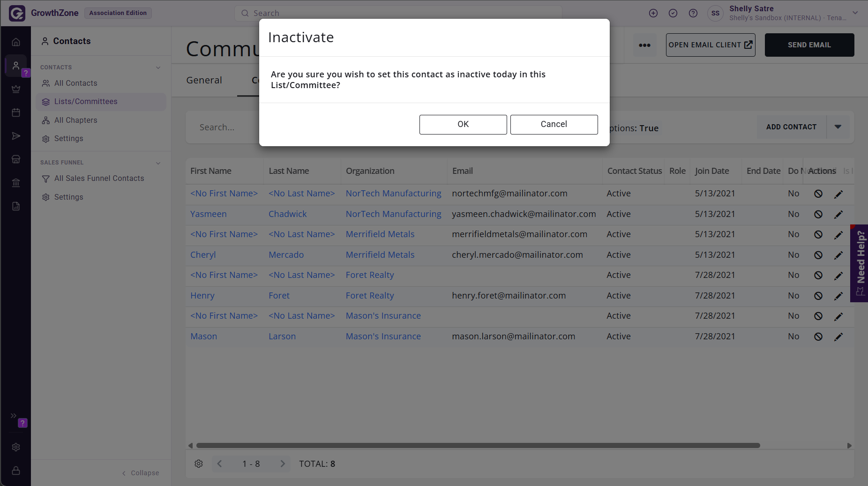This screenshot has height=486, width=868.
Task: Confirm inactivation with OK button
Action: pyautogui.click(x=463, y=124)
